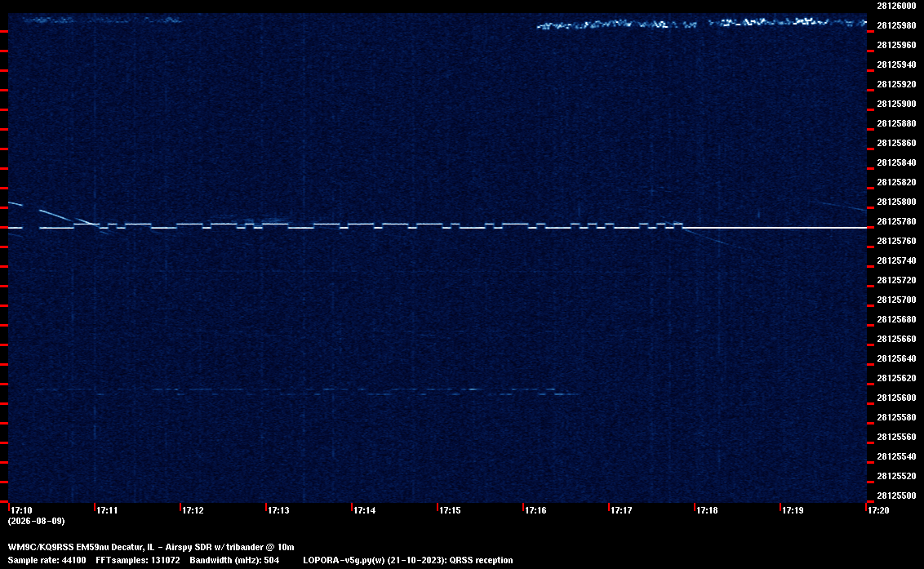The image size is (924, 569).
Task: Click the 28125980 frequency label
Action: (896, 25)
